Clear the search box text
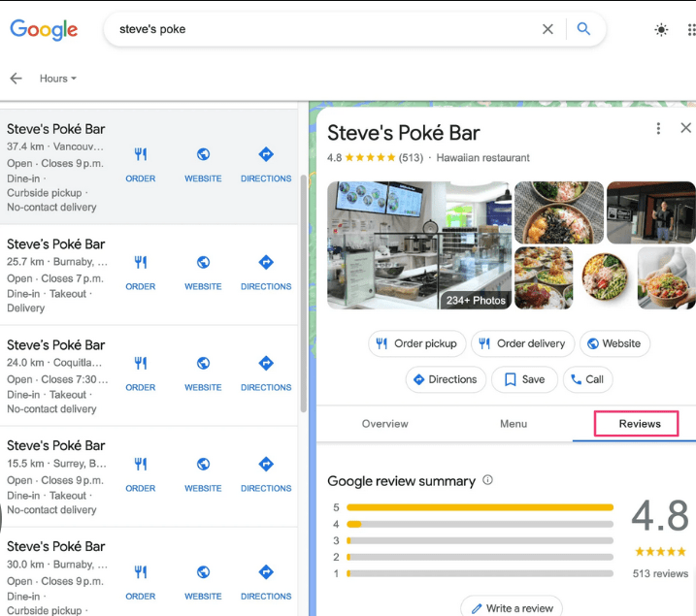 (x=547, y=29)
